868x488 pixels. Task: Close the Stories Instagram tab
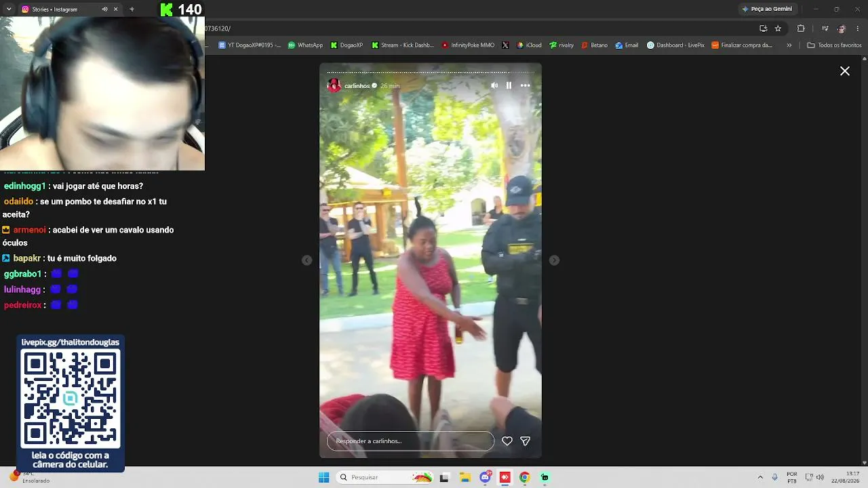pos(116,9)
